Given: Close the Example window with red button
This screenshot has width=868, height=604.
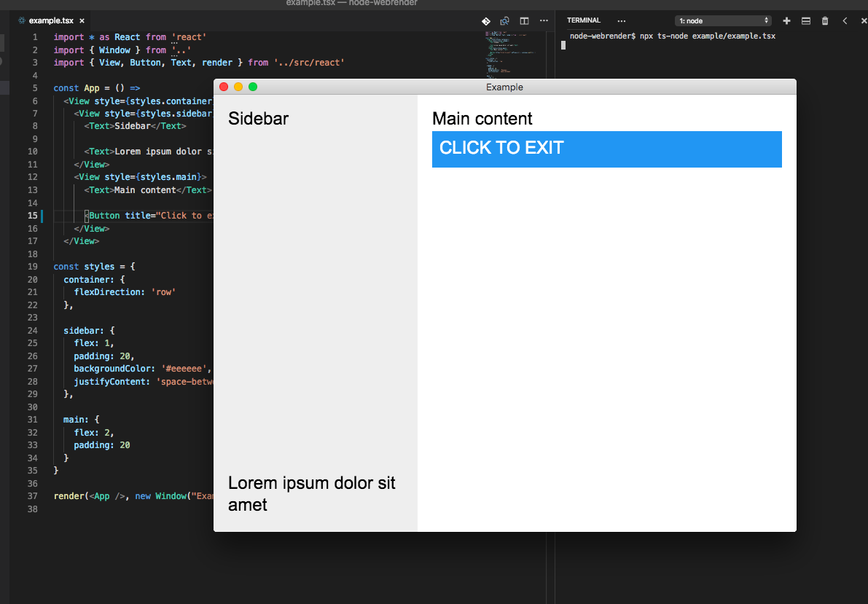Looking at the screenshot, I should [x=224, y=87].
